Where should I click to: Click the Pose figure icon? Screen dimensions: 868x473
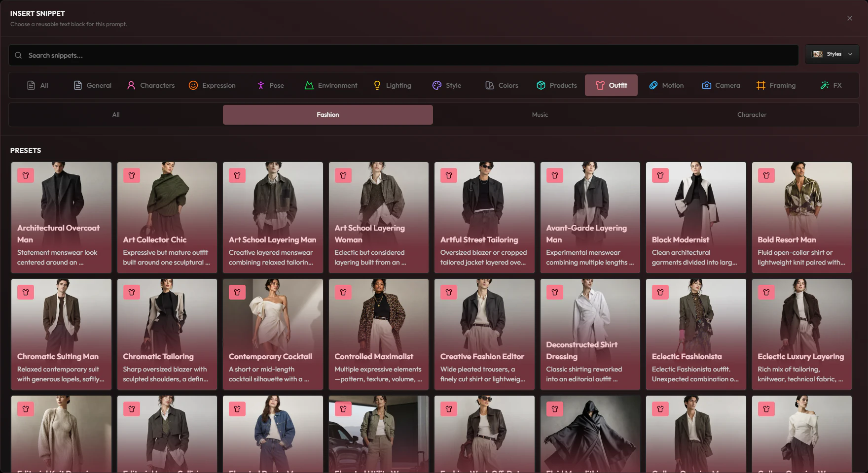pos(261,85)
